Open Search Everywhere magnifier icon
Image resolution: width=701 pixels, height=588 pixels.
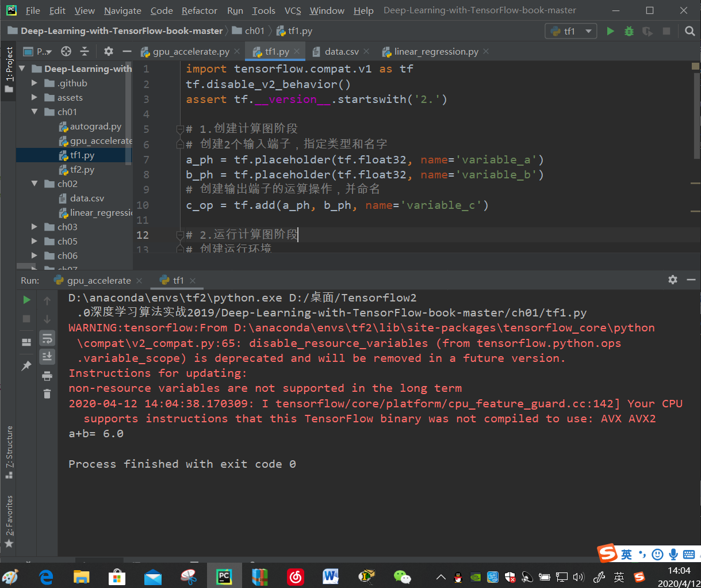689,31
